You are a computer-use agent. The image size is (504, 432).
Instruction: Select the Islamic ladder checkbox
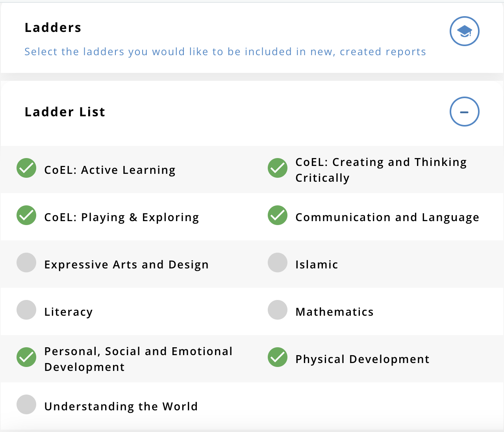[278, 263]
